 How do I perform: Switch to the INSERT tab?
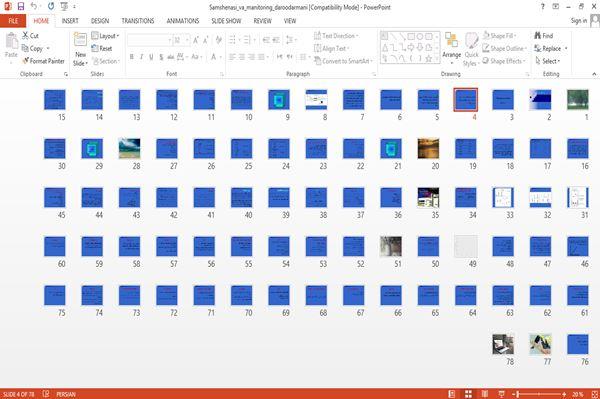tap(70, 21)
